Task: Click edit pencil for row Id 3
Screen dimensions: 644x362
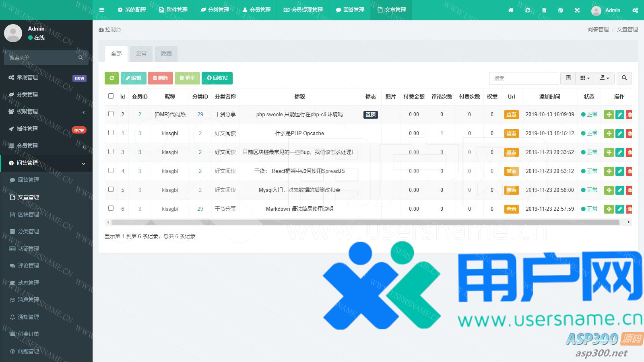Action: (x=620, y=152)
